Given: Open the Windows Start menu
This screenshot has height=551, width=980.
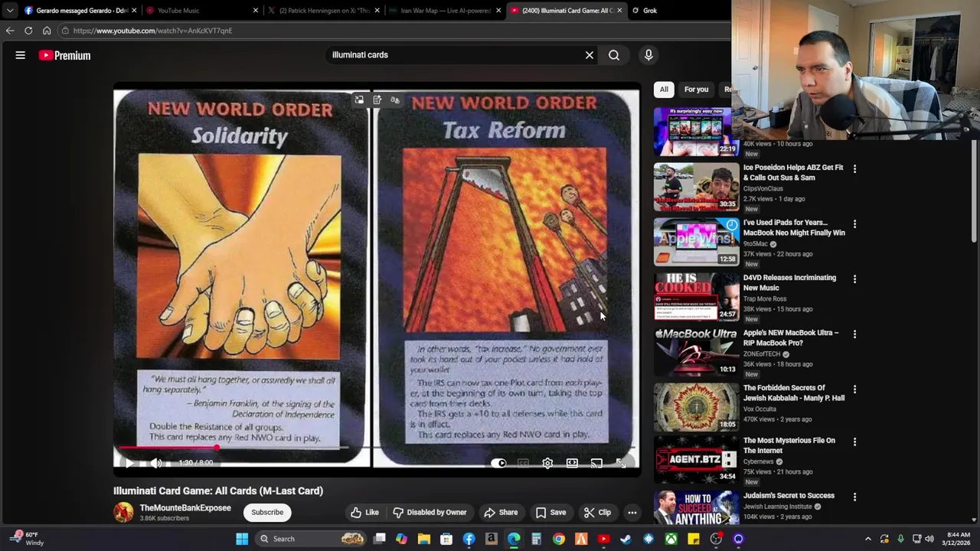Looking at the screenshot, I should click(242, 539).
